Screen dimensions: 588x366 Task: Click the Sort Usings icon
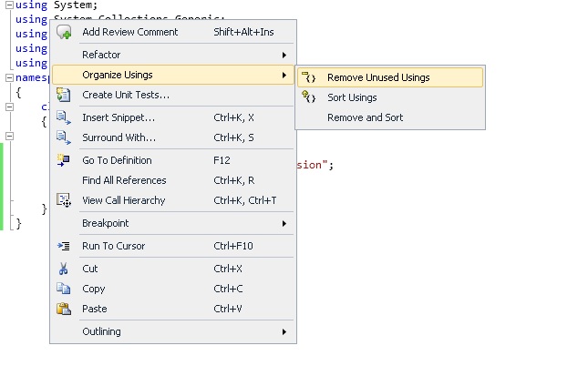tap(309, 97)
